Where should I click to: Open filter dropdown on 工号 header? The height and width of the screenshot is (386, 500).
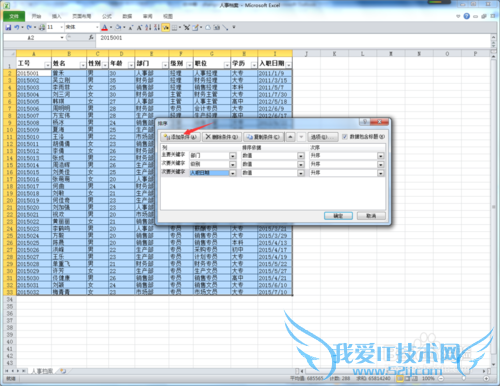47,65
